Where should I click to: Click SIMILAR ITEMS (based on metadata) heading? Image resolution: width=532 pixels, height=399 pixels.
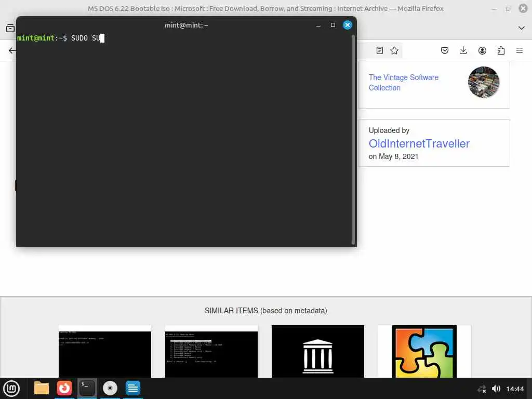click(265, 311)
